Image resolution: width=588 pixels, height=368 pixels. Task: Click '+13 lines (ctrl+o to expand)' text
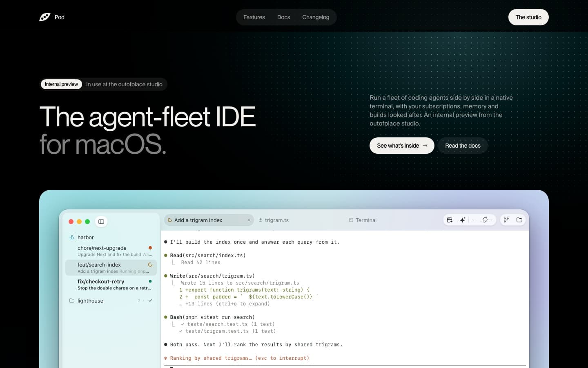pos(227,304)
